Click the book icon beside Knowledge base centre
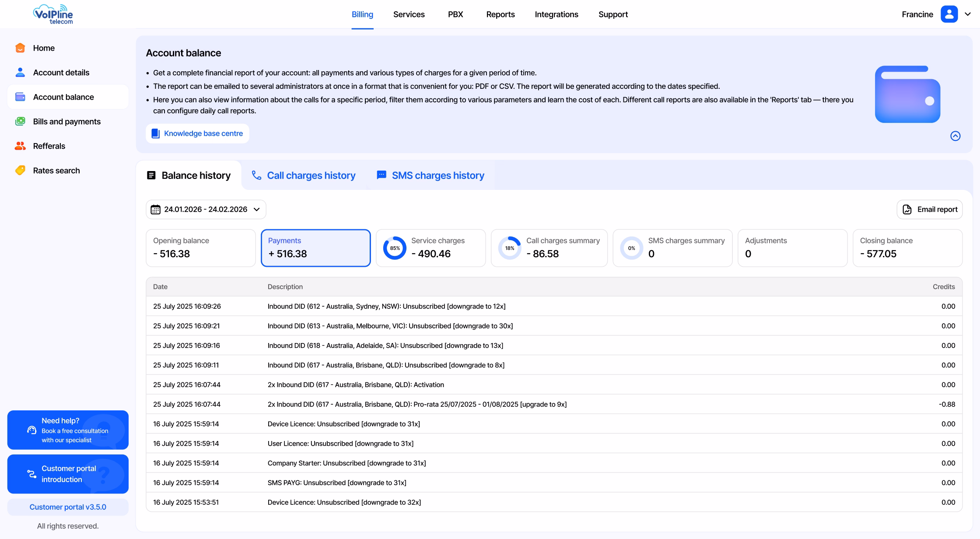This screenshot has width=980, height=539. tap(155, 133)
